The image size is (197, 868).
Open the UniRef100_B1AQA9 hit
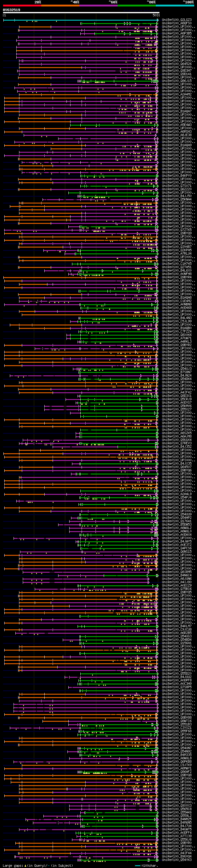coord(176,145)
